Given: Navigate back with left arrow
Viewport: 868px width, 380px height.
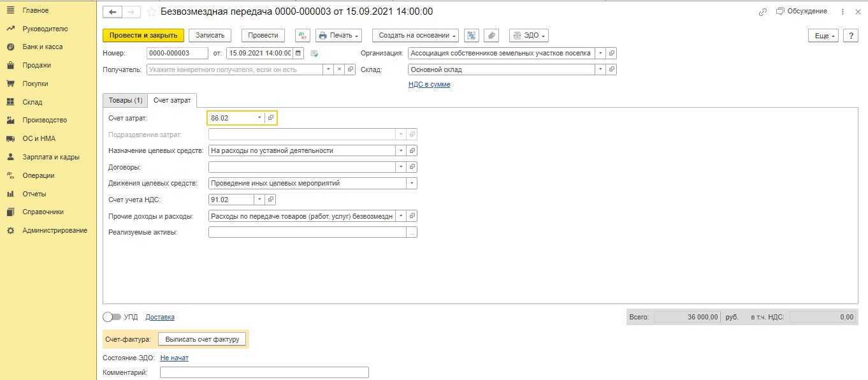Looking at the screenshot, I should pos(112,11).
